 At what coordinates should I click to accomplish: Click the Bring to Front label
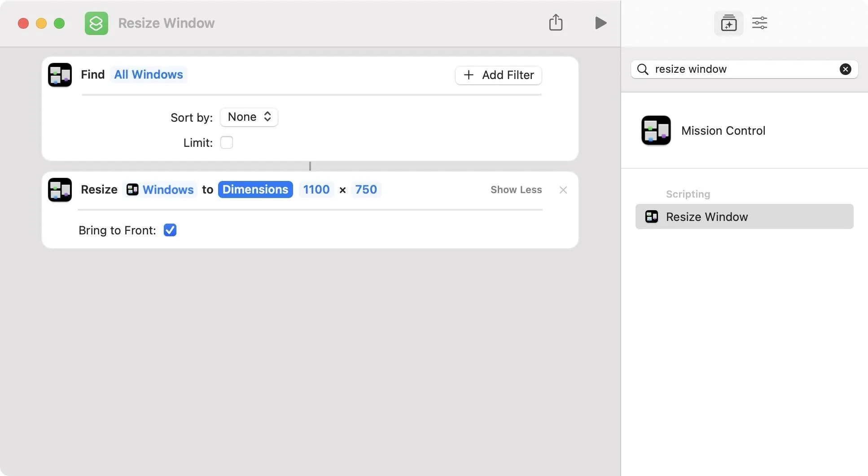(x=117, y=230)
